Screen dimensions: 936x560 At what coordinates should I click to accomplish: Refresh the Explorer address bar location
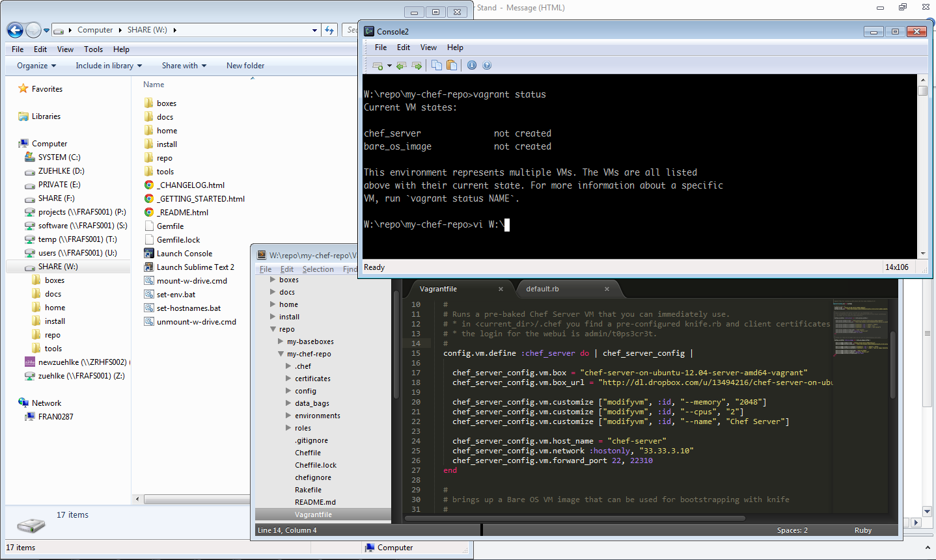pyautogui.click(x=329, y=30)
